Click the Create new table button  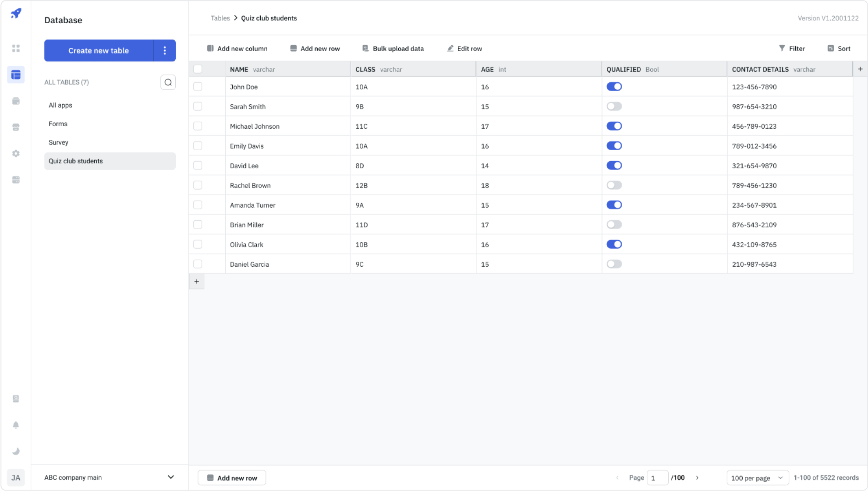click(x=99, y=51)
